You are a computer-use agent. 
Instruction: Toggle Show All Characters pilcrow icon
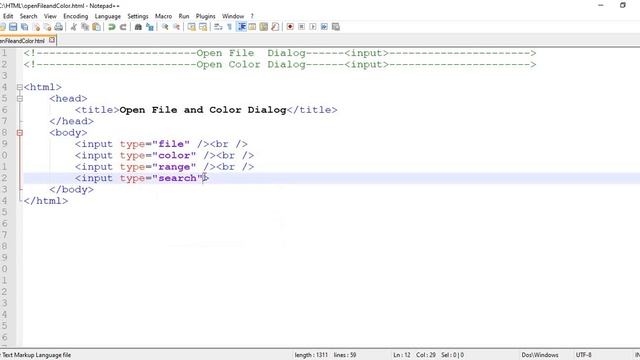tap(229, 27)
